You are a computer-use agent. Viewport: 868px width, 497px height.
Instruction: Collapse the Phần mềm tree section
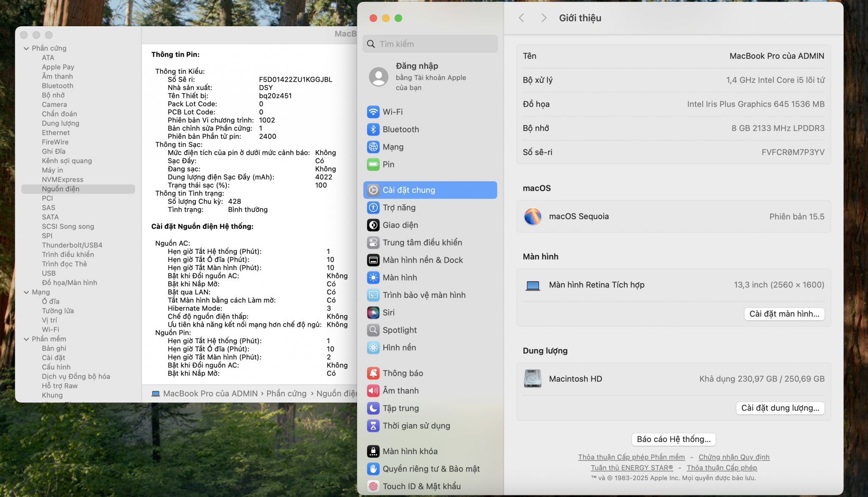[x=26, y=339]
